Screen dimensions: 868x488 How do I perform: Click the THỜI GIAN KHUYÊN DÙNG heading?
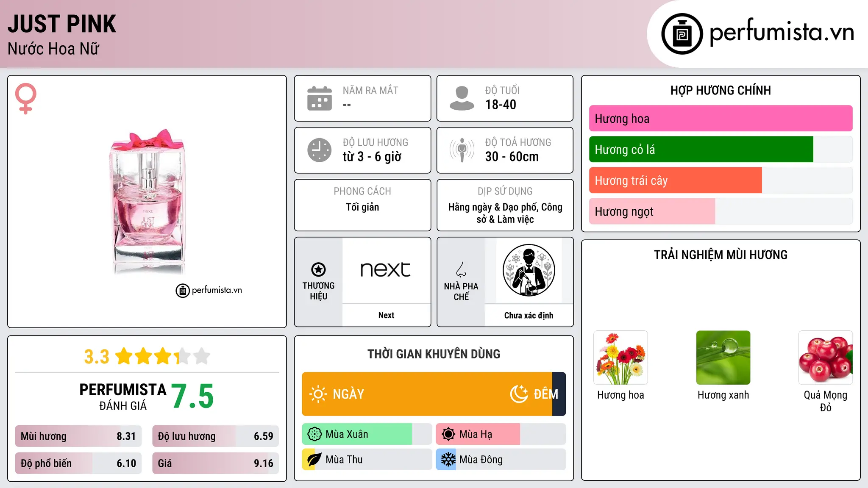tap(434, 354)
